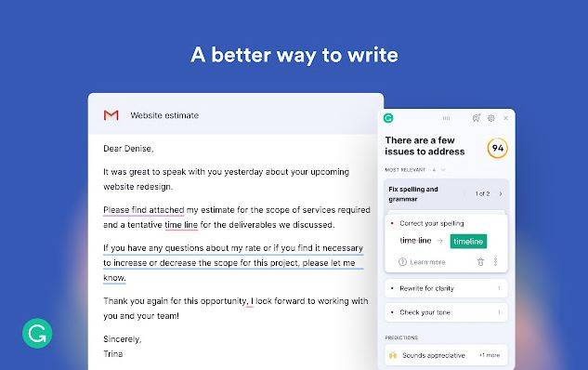This screenshot has height=370, width=588.
Task: Click the 94 overall score circle
Action: (498, 148)
